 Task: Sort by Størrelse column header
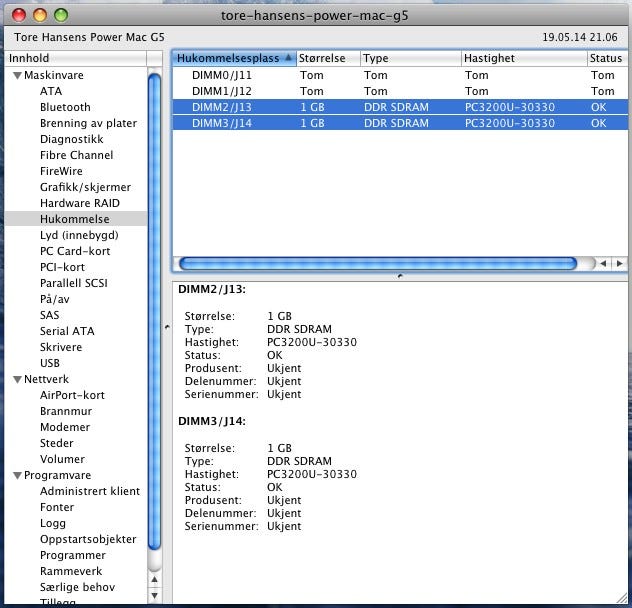pos(323,58)
